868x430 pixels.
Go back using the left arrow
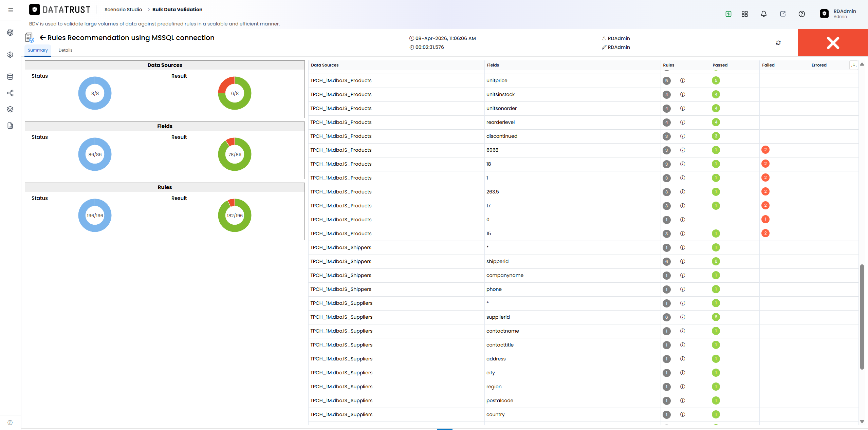click(42, 38)
